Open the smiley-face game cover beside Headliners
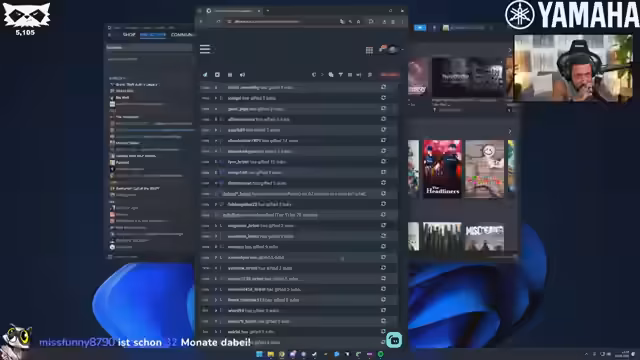Image resolution: width=640 pixels, height=360 pixels. (x=484, y=169)
